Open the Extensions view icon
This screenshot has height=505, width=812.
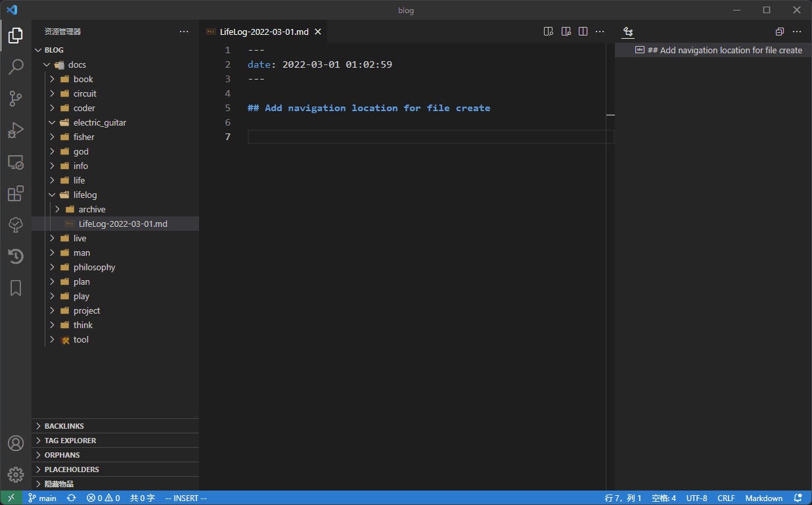pos(16,193)
